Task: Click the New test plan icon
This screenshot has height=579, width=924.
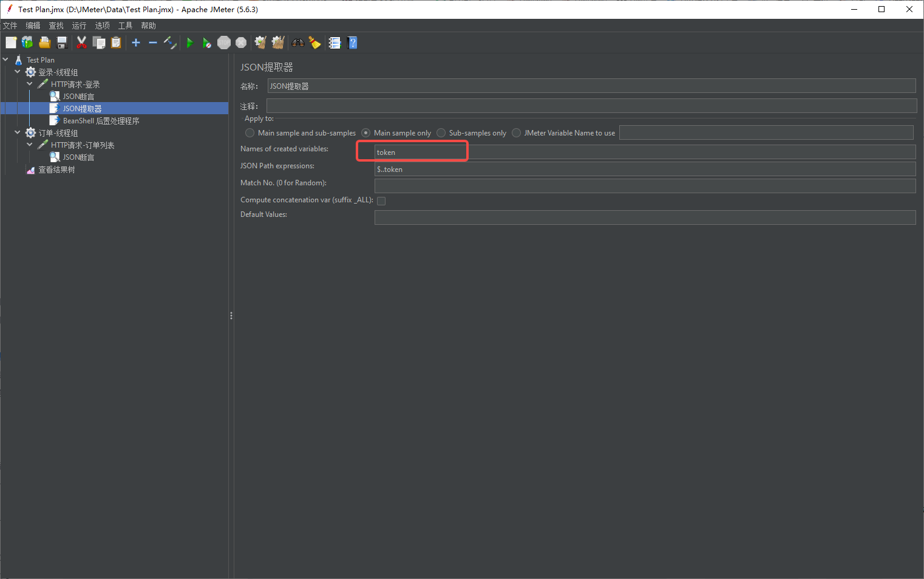Action: click(11, 43)
